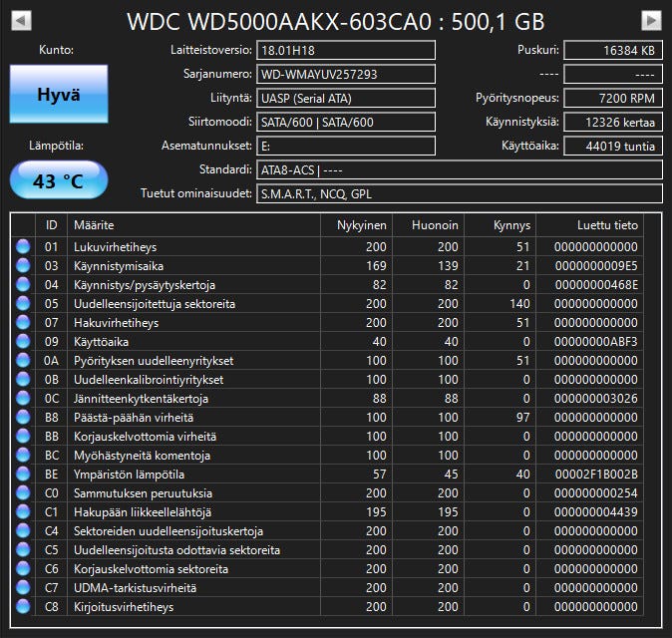Select status orb for Käyttöaika attribute row
This screenshot has height=638, width=672.
coord(23,342)
